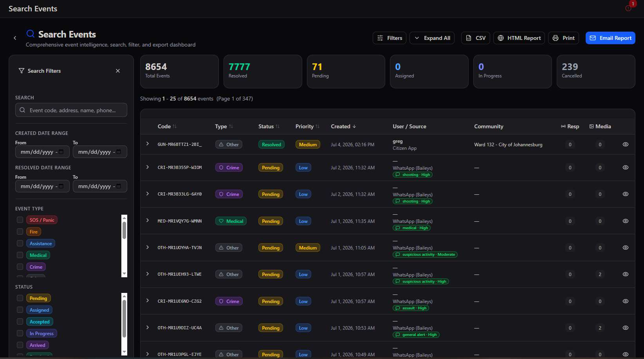This screenshot has height=359, width=644.
Task: Sort by Priority column arrows icon
Action: [x=317, y=126]
